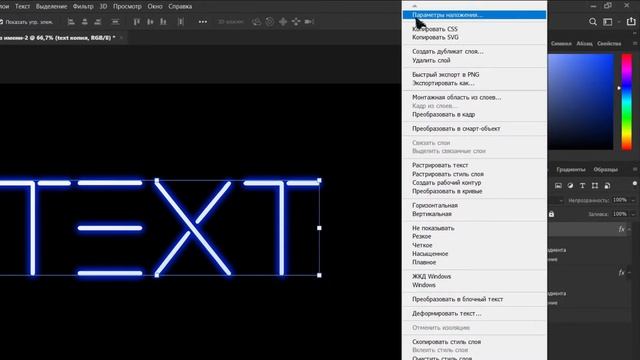
Task: Filter layers by smart object icon
Action: tap(607, 186)
